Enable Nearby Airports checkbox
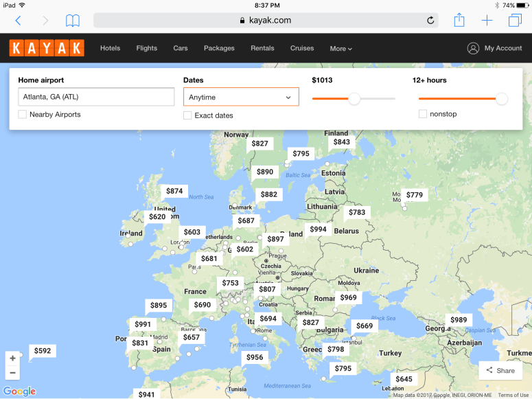 tap(23, 115)
